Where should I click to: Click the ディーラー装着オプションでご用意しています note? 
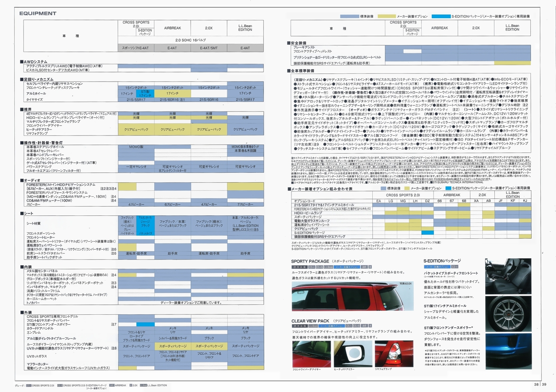tap(190, 303)
